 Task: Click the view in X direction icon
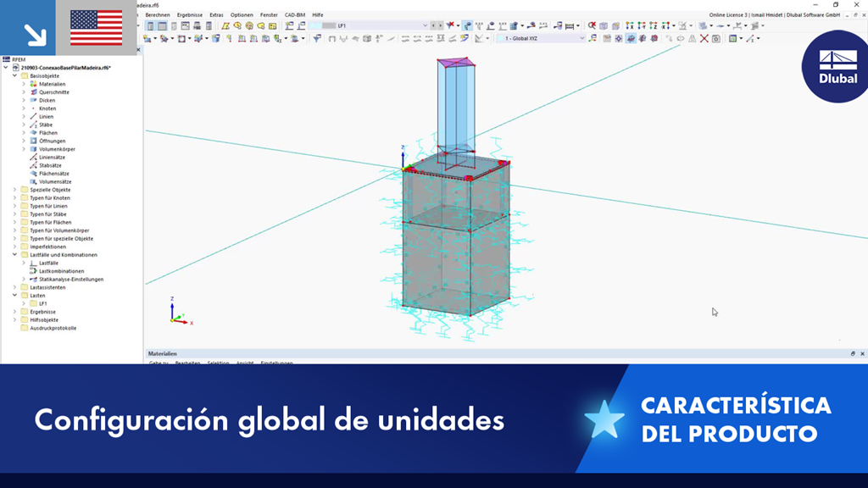point(630,25)
